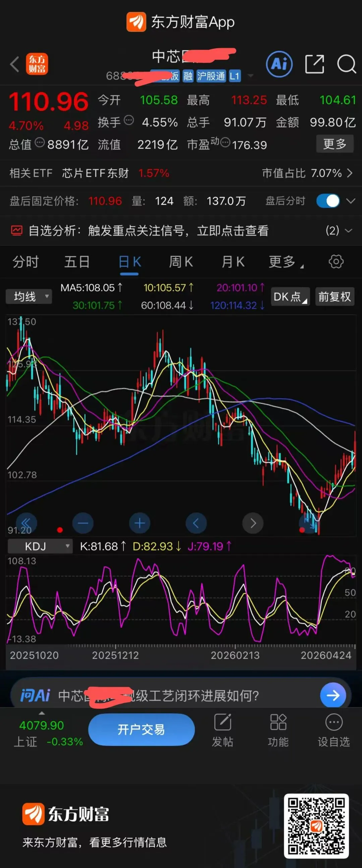Switch to the 五日 tab
The width and height of the screenshot is (362, 868).
tap(77, 262)
